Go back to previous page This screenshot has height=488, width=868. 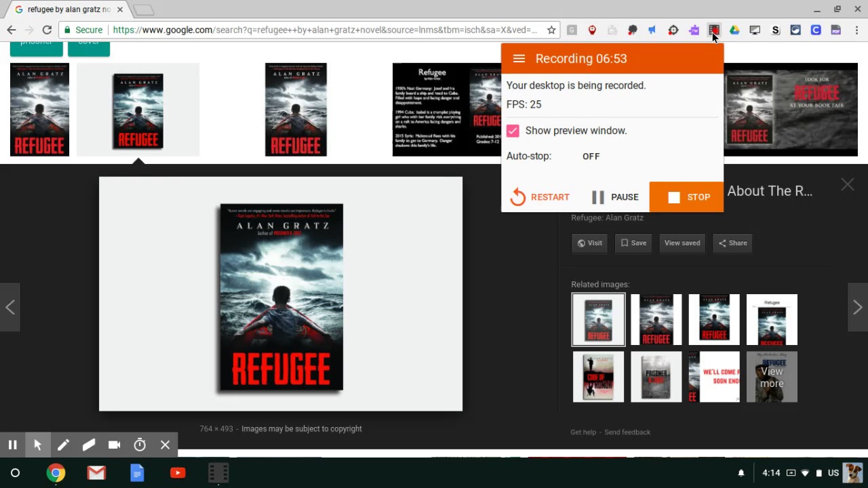coord(12,30)
